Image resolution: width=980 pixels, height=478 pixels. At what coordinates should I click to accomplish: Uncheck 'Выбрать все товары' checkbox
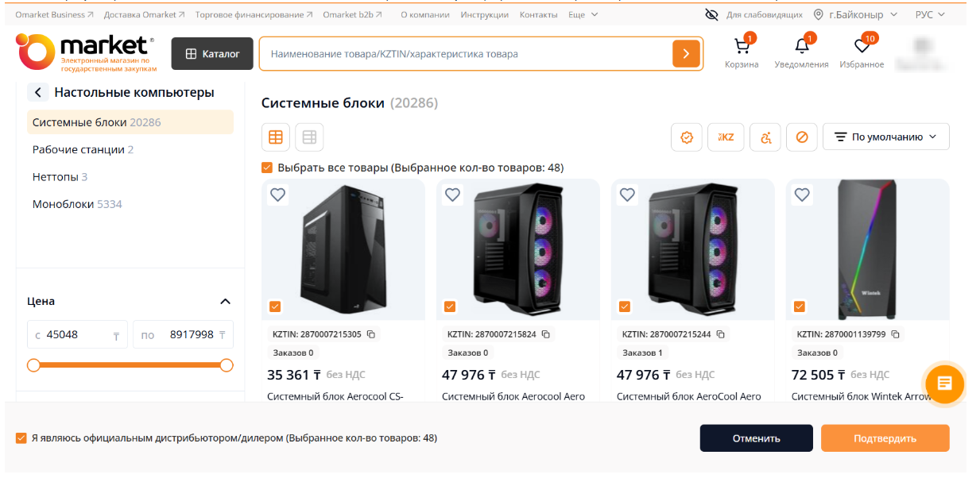tap(267, 168)
